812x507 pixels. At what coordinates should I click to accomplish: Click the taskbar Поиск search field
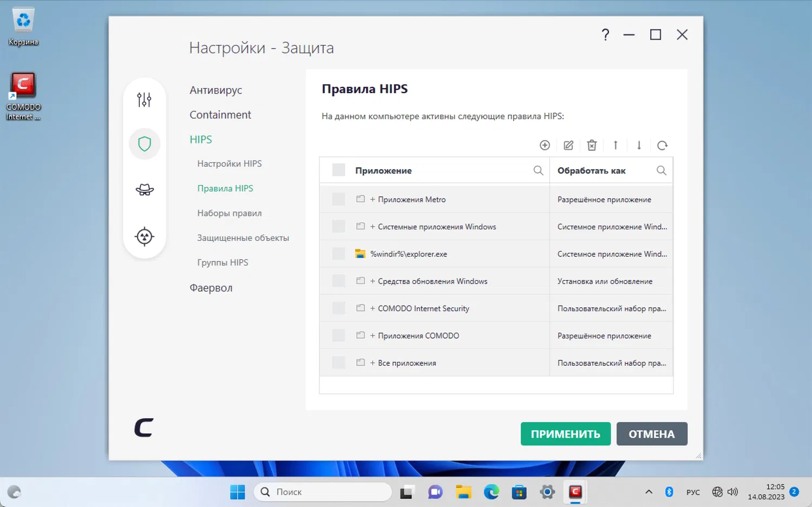[323, 492]
